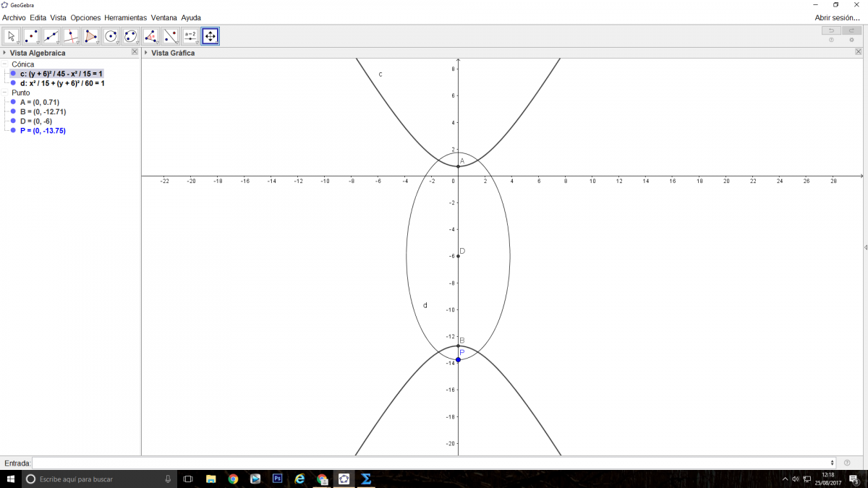Select the Slider tool in toolbar

pyautogui.click(x=190, y=36)
